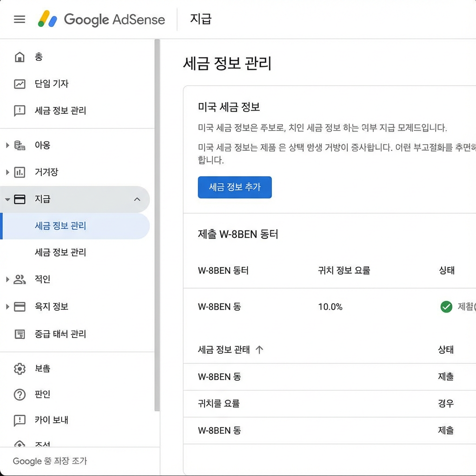
Task: Expand the 적인 menu triangle
Action: click(x=7, y=279)
